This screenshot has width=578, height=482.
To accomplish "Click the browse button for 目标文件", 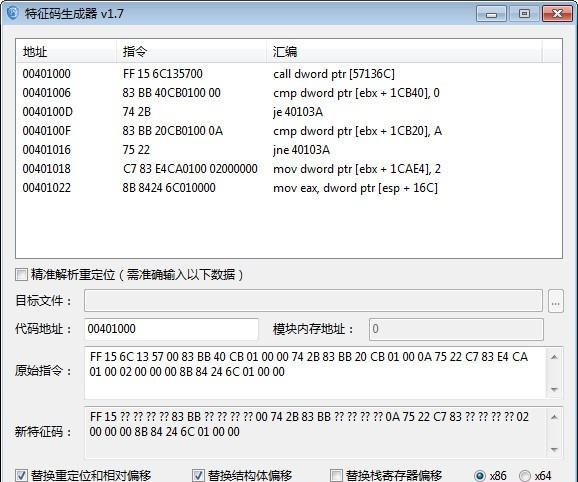I will (x=556, y=301).
